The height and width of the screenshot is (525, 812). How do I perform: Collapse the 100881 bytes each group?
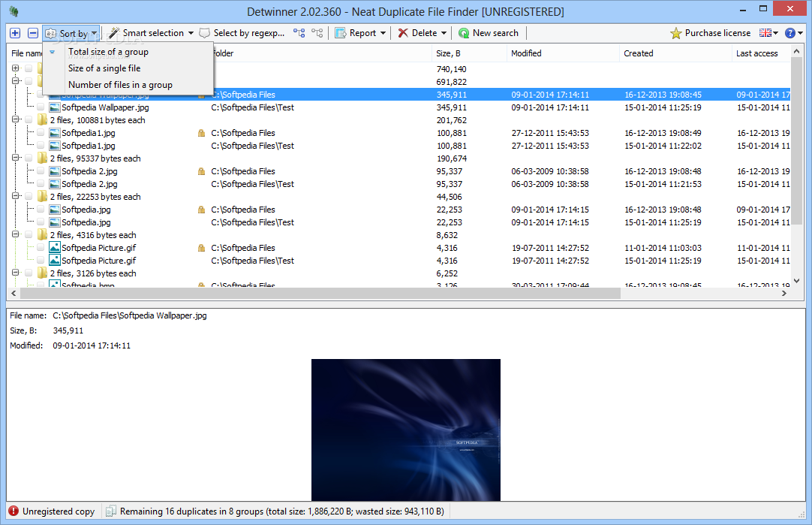16,119
